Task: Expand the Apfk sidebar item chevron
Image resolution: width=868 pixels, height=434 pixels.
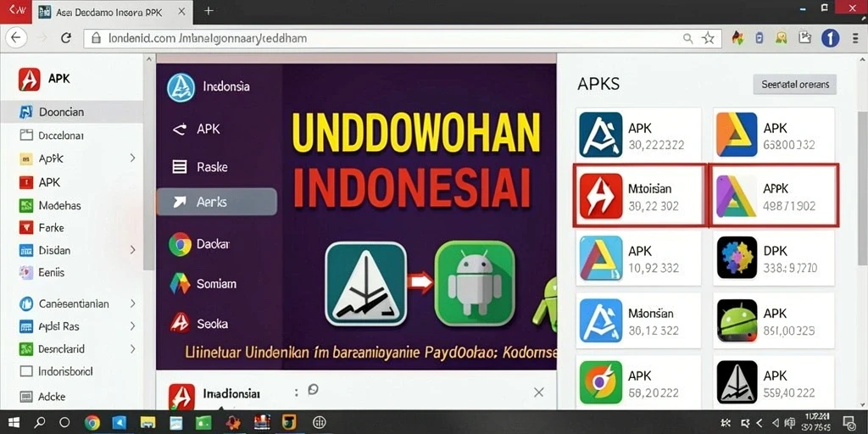Action: tap(132, 159)
